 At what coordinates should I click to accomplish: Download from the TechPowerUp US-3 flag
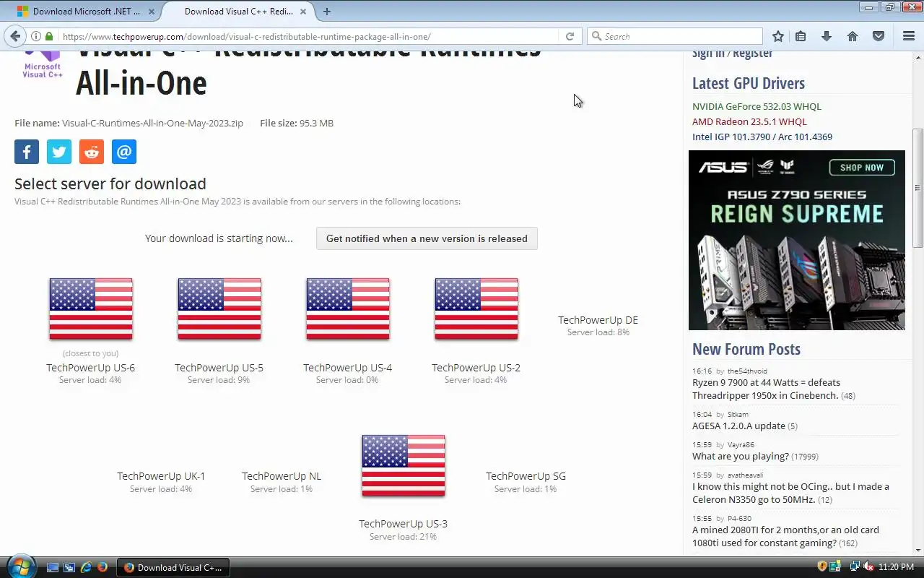(x=404, y=465)
